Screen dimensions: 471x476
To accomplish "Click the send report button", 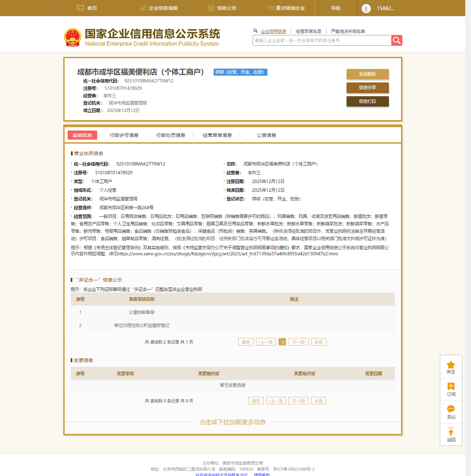I will 367,74.
